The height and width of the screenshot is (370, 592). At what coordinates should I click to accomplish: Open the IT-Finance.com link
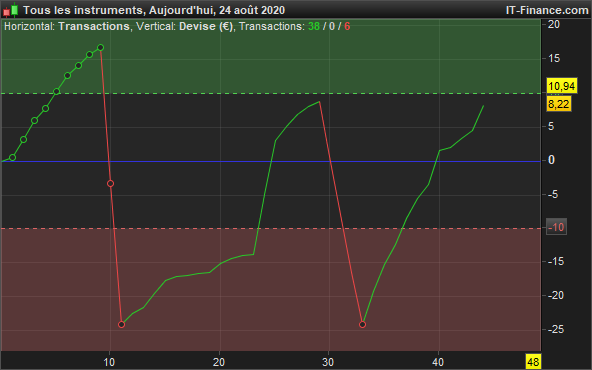click(547, 10)
